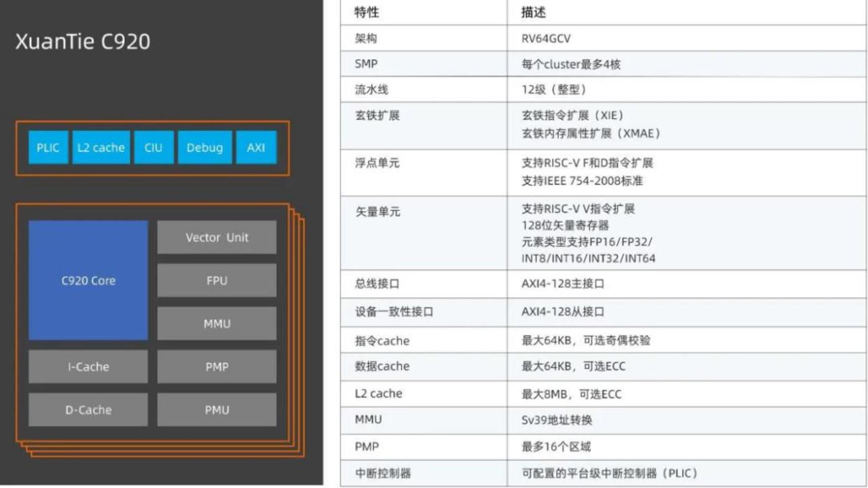Image resolution: width=868 pixels, height=488 pixels.
Task: Select the FPU block
Action: coord(217,281)
